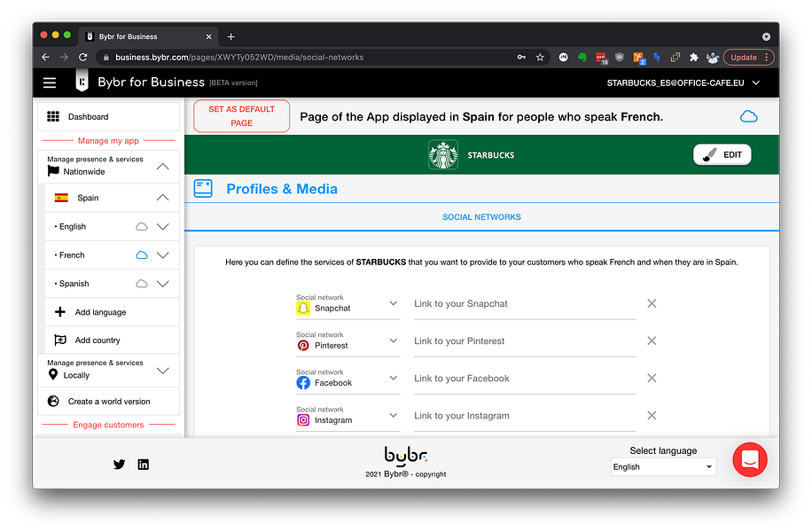Click the password key icon in address bar

[x=521, y=58]
